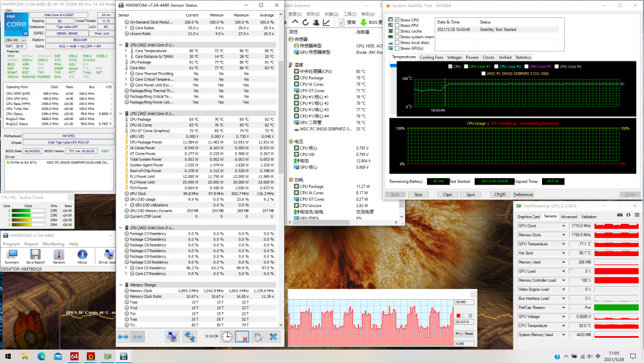Switch to the Voltages tab in AIDA64
The width and height of the screenshot is (644, 363).
(x=454, y=57)
